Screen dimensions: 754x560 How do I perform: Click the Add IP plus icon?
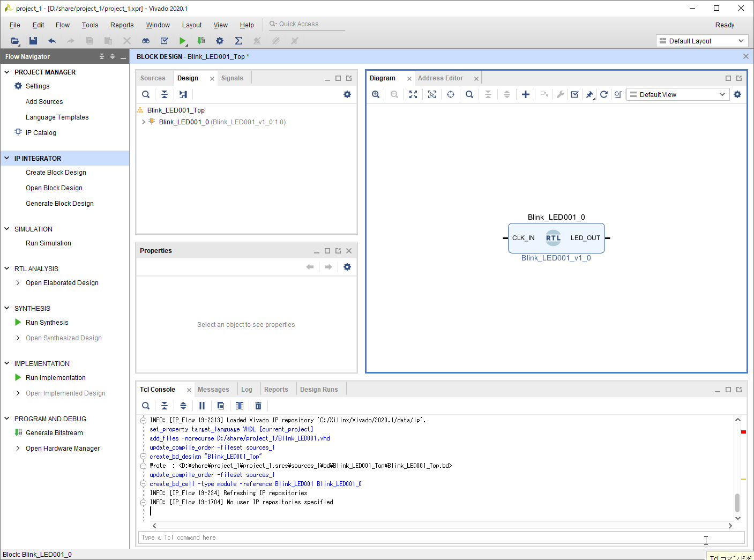pos(526,94)
